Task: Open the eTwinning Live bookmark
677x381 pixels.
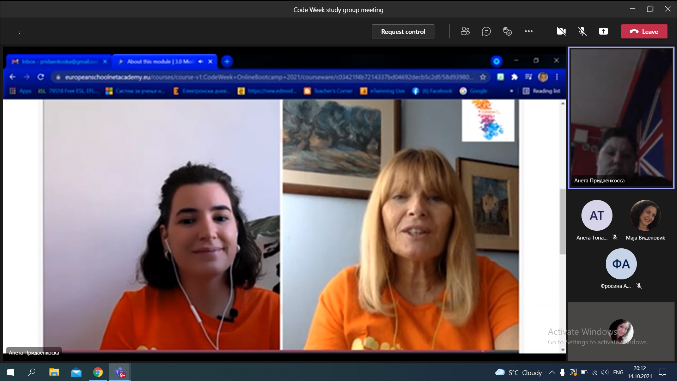Action: 383,91
